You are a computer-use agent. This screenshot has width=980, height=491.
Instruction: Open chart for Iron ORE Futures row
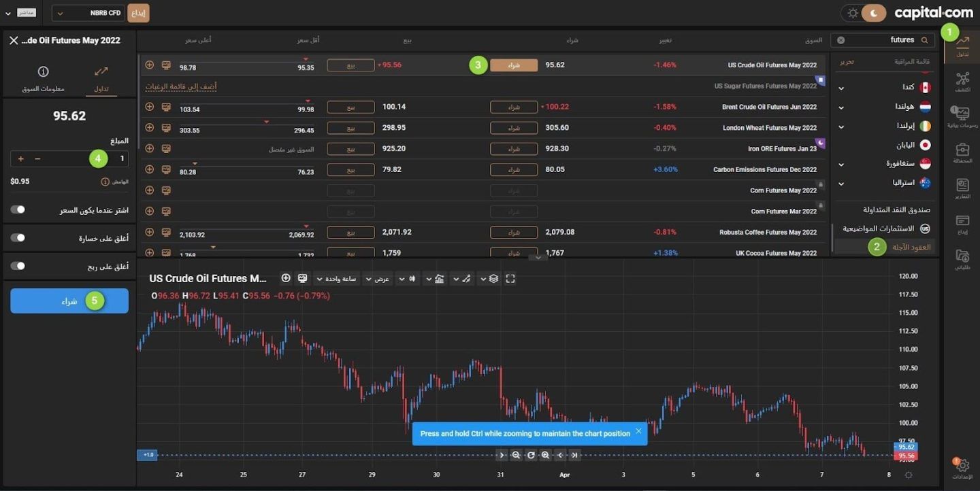[x=165, y=148]
